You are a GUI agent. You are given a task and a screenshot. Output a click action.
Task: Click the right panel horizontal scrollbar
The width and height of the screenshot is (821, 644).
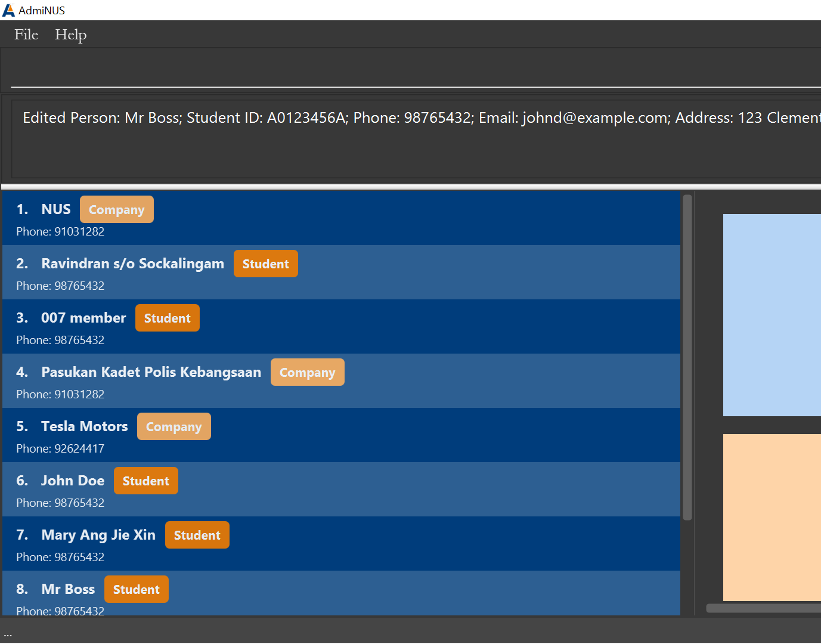pyautogui.click(x=763, y=608)
